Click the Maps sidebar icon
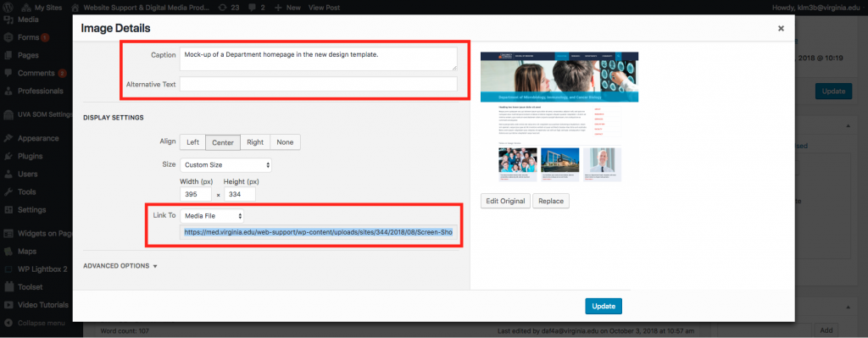This screenshot has height=338, width=868. (8, 251)
